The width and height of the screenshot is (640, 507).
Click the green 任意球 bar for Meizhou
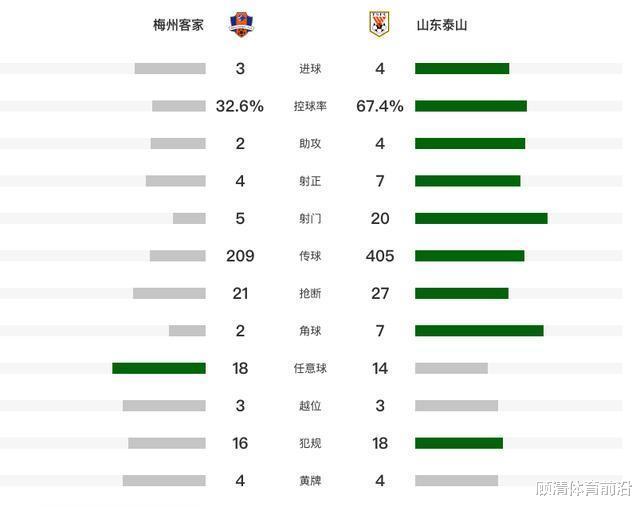tap(159, 368)
